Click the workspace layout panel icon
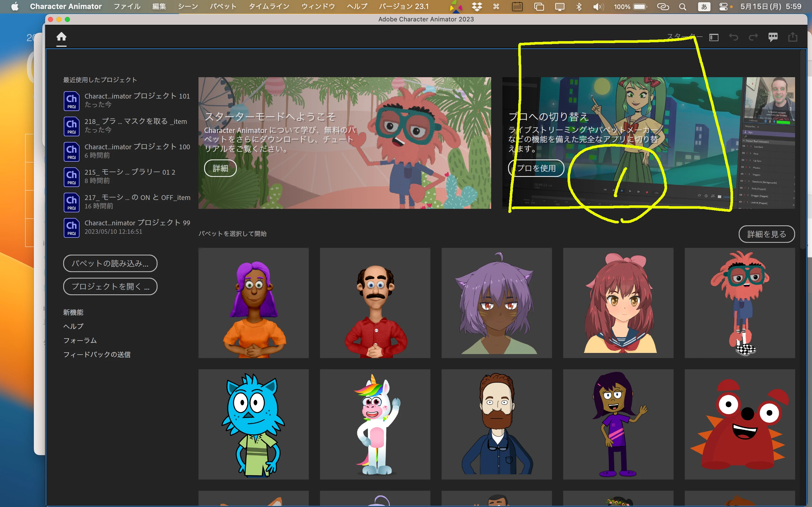This screenshot has width=812, height=507. [x=714, y=37]
